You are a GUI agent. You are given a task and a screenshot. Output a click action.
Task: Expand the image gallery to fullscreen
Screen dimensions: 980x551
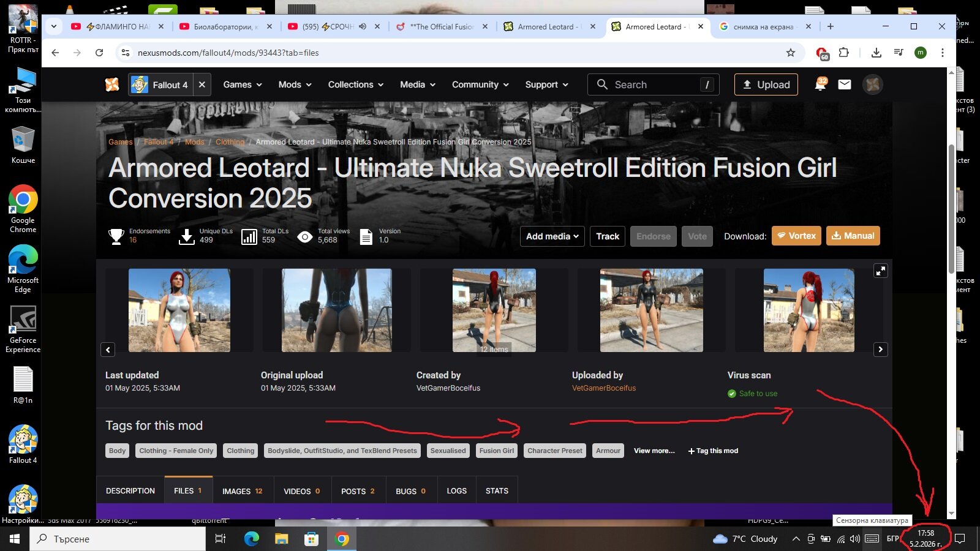881,271
